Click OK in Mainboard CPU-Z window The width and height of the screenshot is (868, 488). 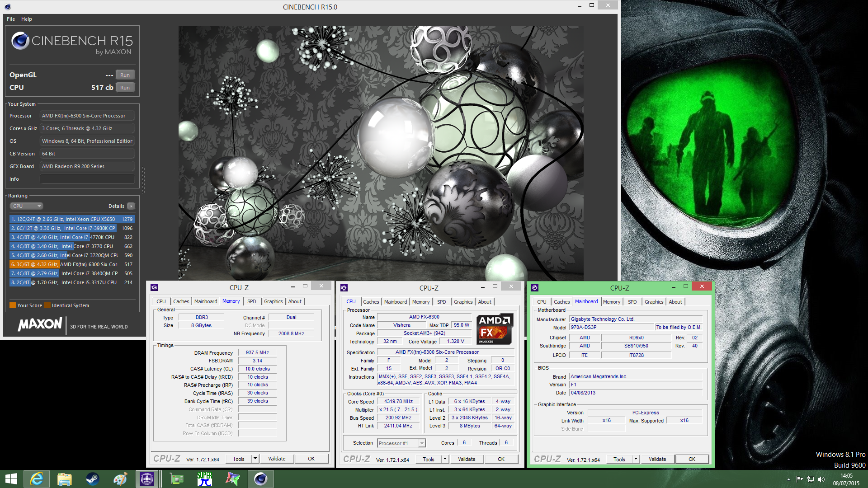[692, 459]
